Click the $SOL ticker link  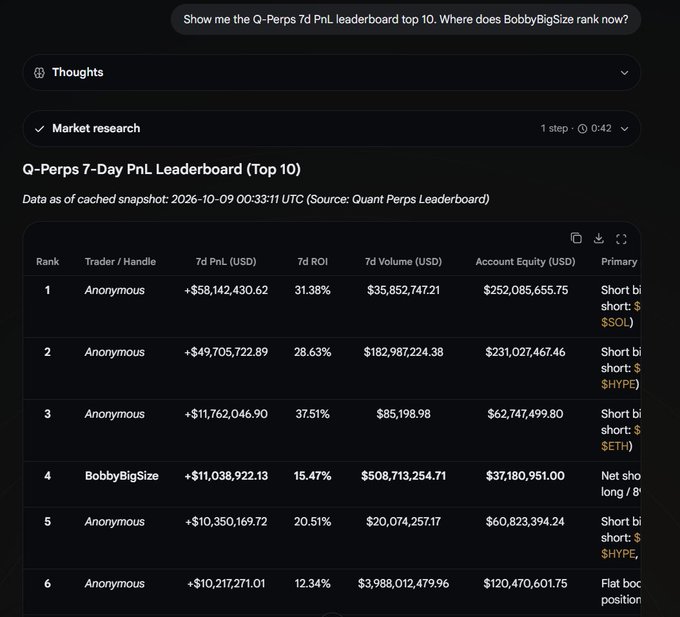point(615,322)
